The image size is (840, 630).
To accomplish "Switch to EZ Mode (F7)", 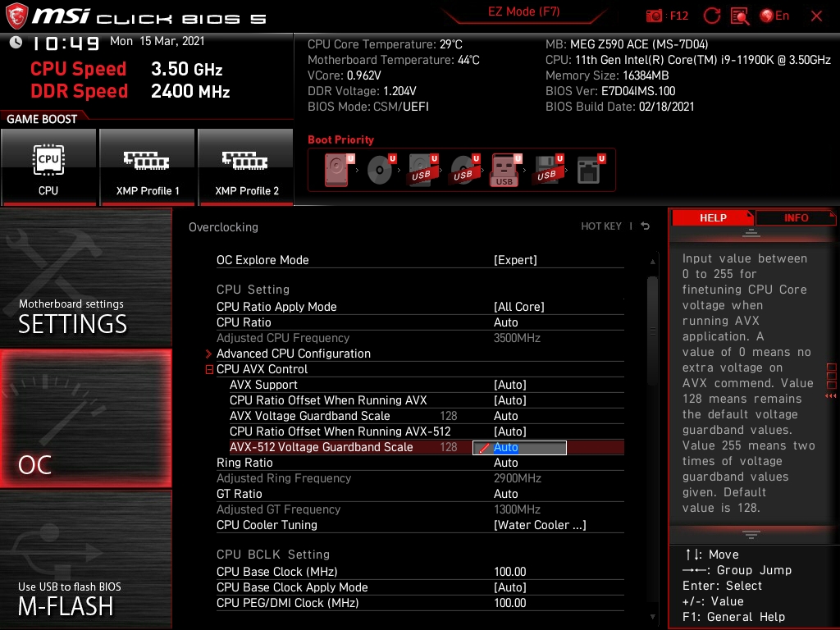I will point(523,11).
